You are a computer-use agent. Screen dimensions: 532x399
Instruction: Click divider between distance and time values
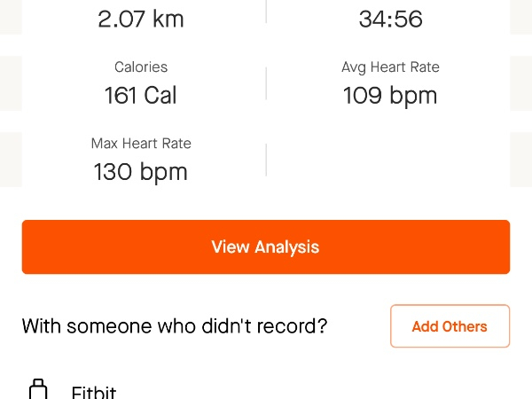266,12
